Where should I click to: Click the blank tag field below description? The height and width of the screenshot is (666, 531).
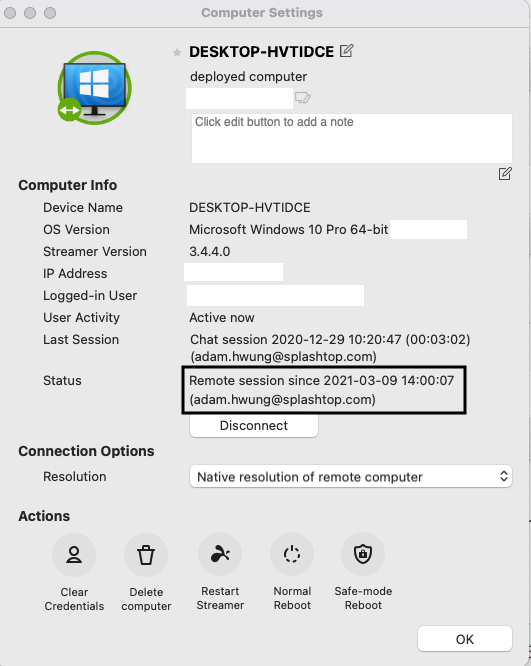coord(240,99)
